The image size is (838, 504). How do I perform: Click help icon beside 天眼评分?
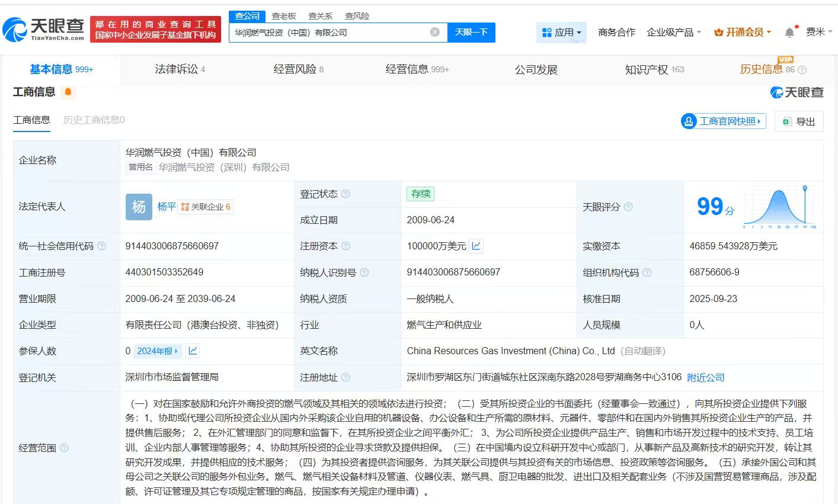[628, 207]
